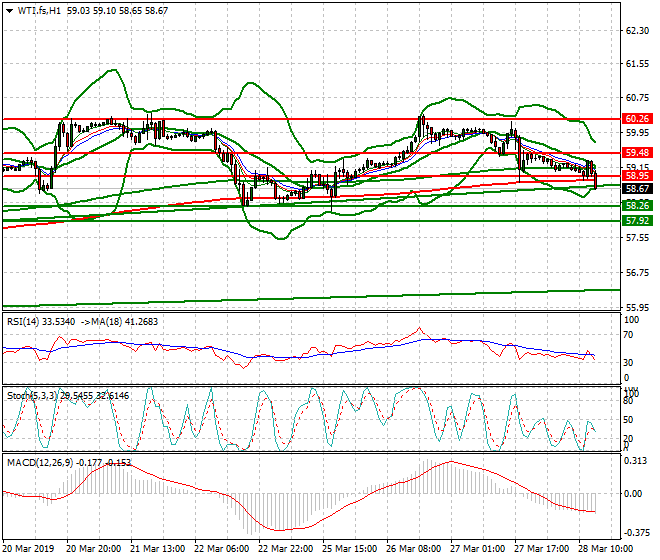Click the 26 Mar 08:00 time label

(413, 549)
